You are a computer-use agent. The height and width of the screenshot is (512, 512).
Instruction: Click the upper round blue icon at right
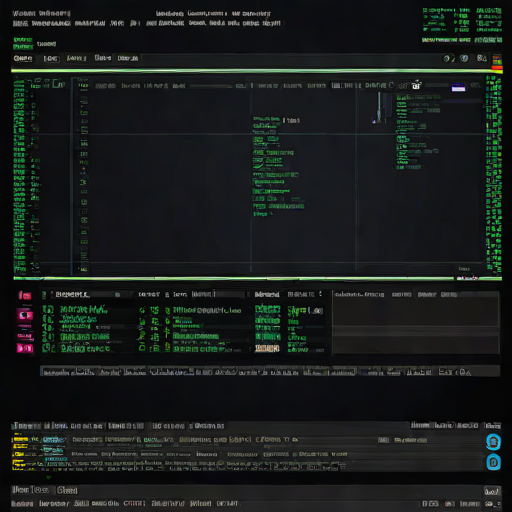493,442
